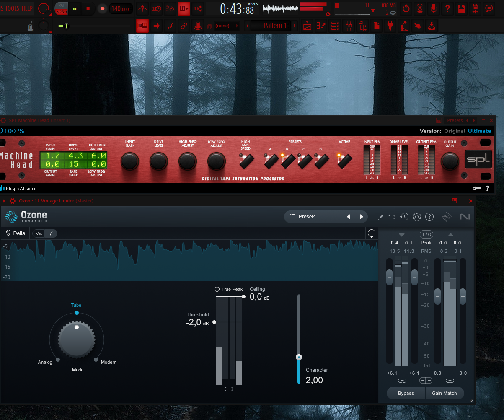
Task: Toggle the metronome icon
Action: click(x=143, y=8)
